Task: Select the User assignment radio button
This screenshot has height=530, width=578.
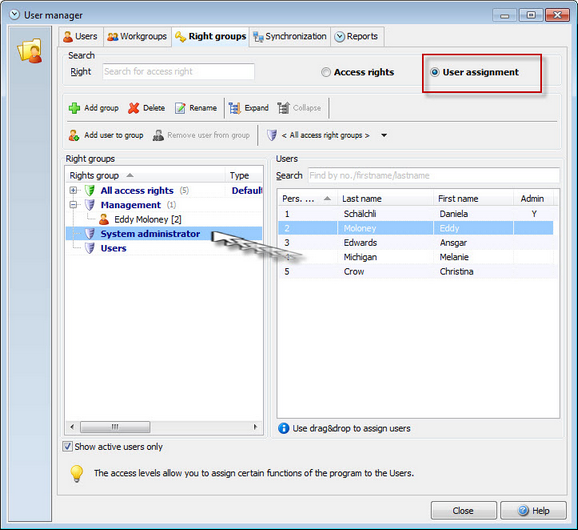Action: pos(435,72)
